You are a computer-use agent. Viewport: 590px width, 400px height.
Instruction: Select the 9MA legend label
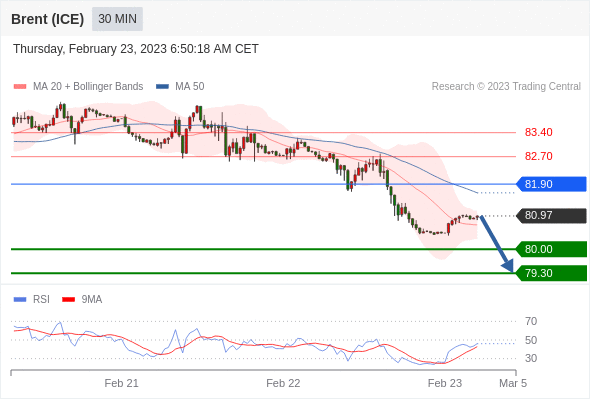pos(92,300)
